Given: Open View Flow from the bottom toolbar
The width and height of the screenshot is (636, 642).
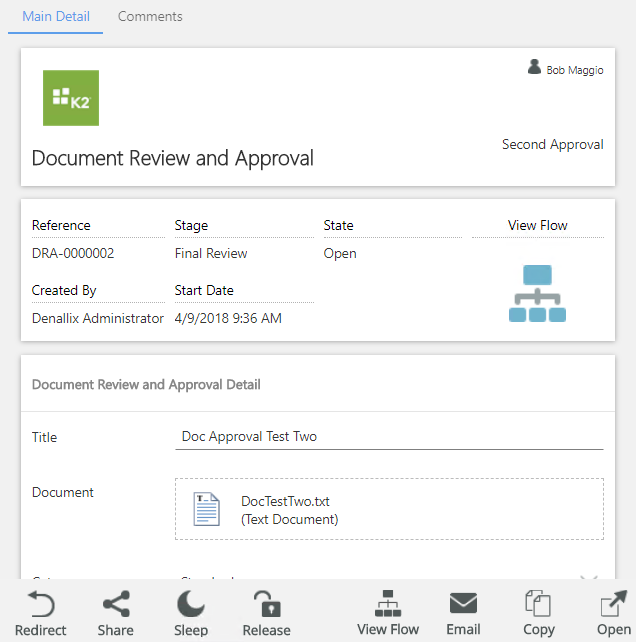Looking at the screenshot, I should tap(388, 604).
